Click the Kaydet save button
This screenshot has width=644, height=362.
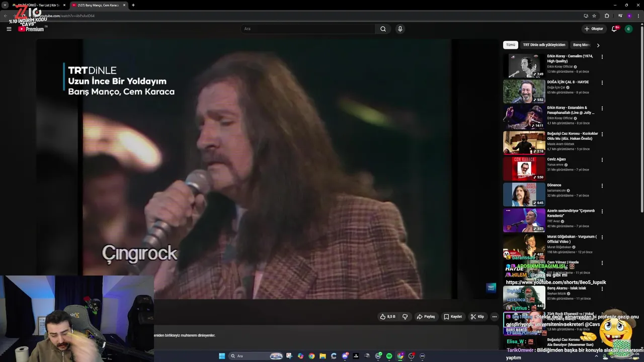pos(453,317)
